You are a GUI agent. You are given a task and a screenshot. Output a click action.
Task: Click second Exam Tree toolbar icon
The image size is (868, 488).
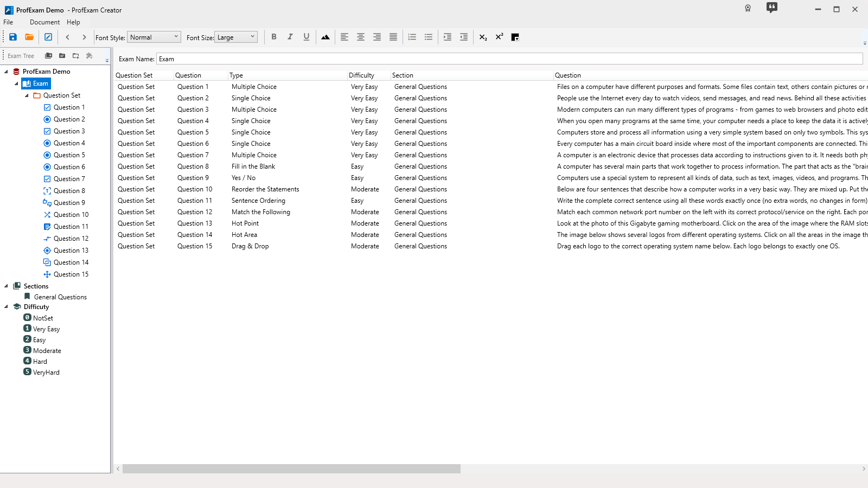62,56
